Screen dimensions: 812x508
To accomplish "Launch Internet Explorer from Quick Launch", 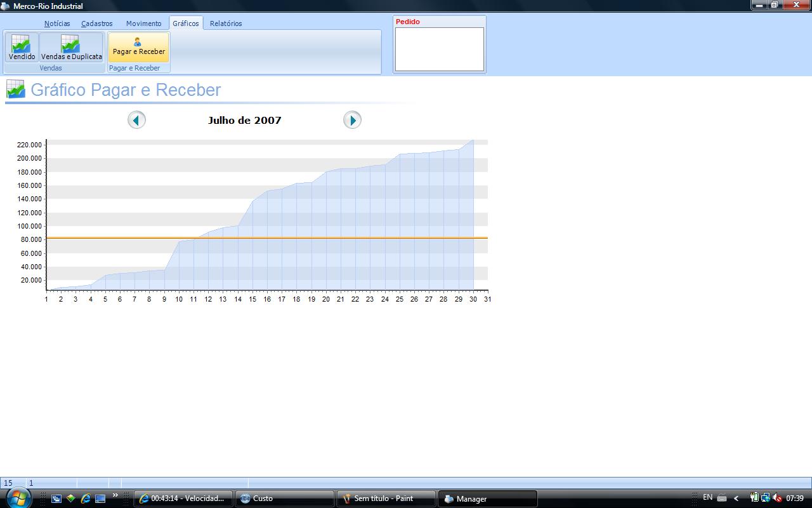I will (86, 499).
